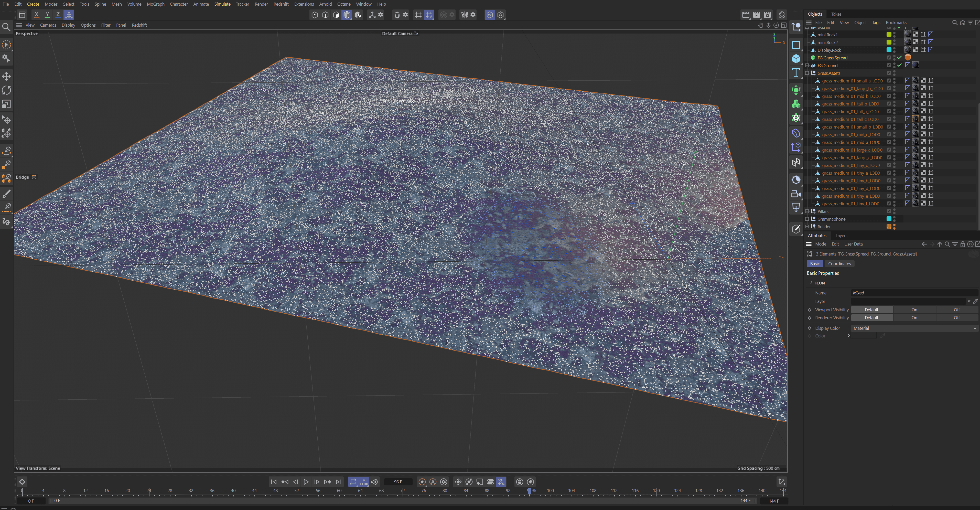980x510 pixels.
Task: Open the Coordinates tab in Attributes
Action: click(x=839, y=264)
